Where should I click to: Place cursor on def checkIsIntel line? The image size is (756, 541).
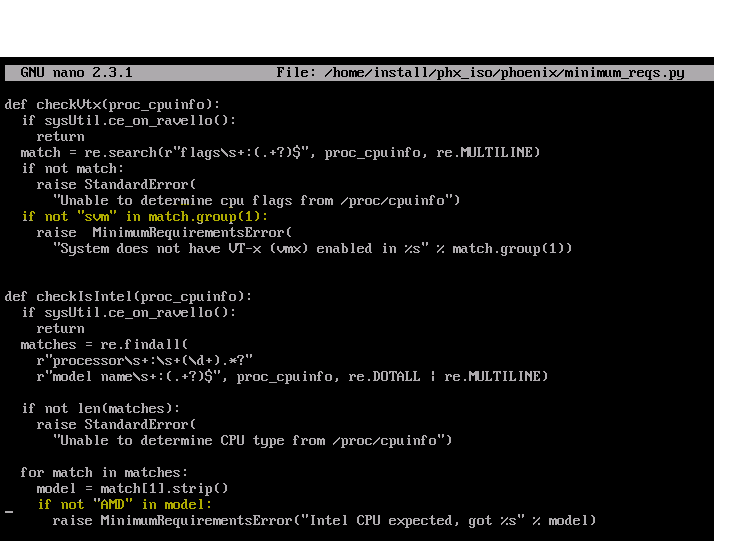pyautogui.click(x=128, y=296)
